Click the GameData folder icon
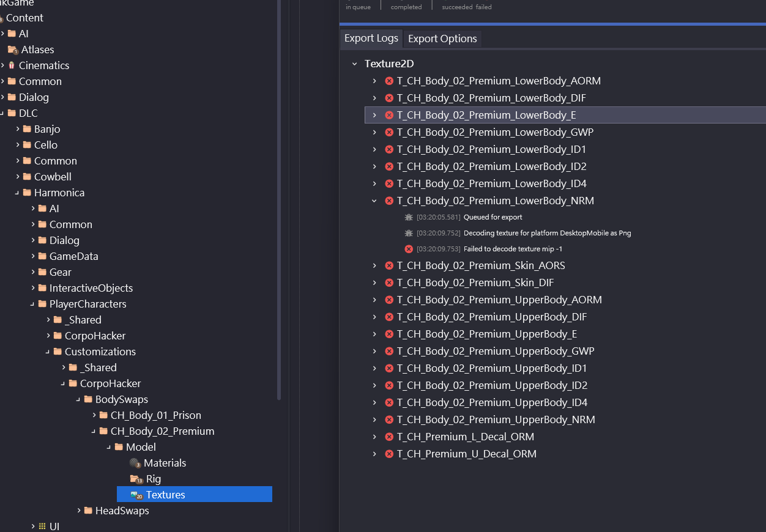 click(42, 256)
